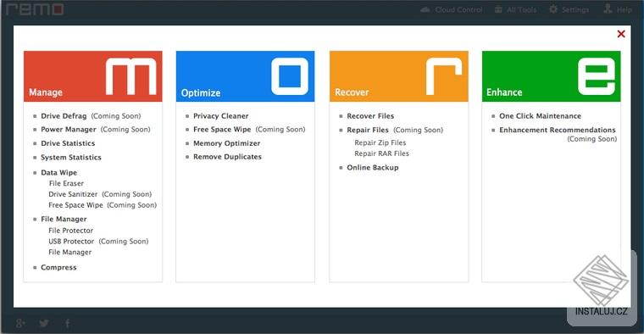Open the green Enhance category tile
Image resolution: width=644 pixels, height=334 pixels.
pos(551,76)
